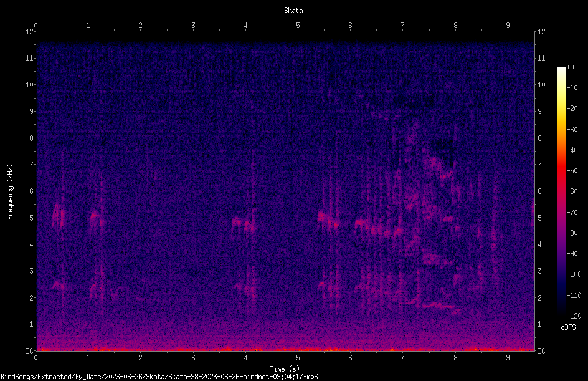
Task: Click the "7" label on right frequency axis
Action: (x=539, y=165)
